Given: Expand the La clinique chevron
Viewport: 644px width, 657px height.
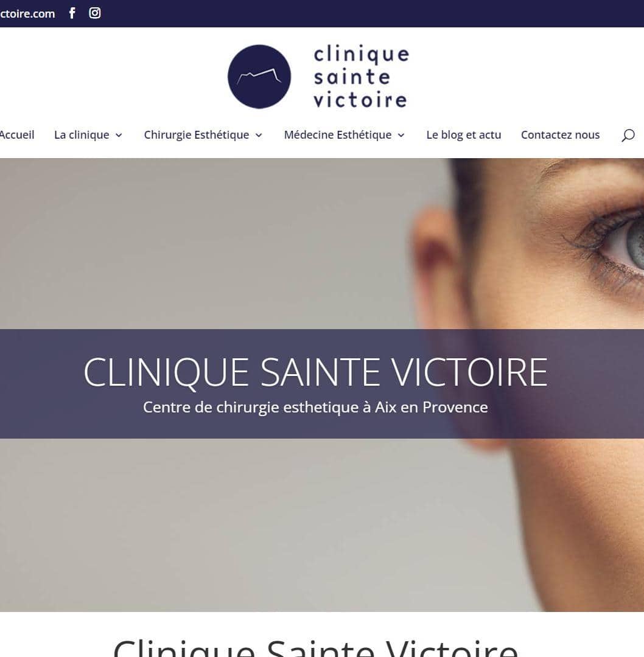Looking at the screenshot, I should [x=119, y=135].
